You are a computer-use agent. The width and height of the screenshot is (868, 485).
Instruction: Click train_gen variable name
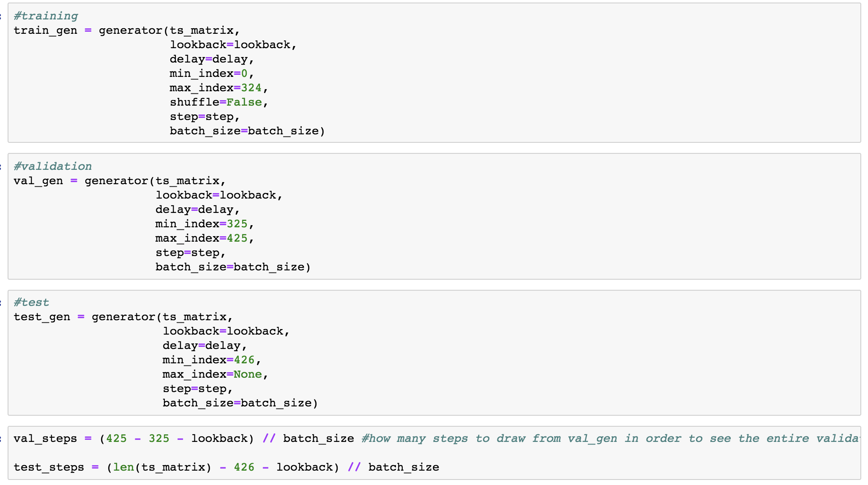click(45, 30)
